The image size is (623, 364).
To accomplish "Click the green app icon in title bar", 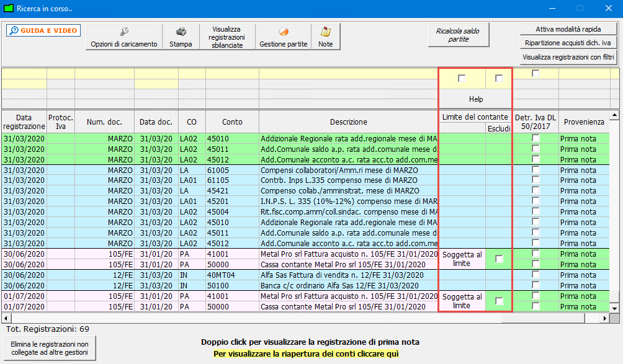I will click(x=8, y=8).
